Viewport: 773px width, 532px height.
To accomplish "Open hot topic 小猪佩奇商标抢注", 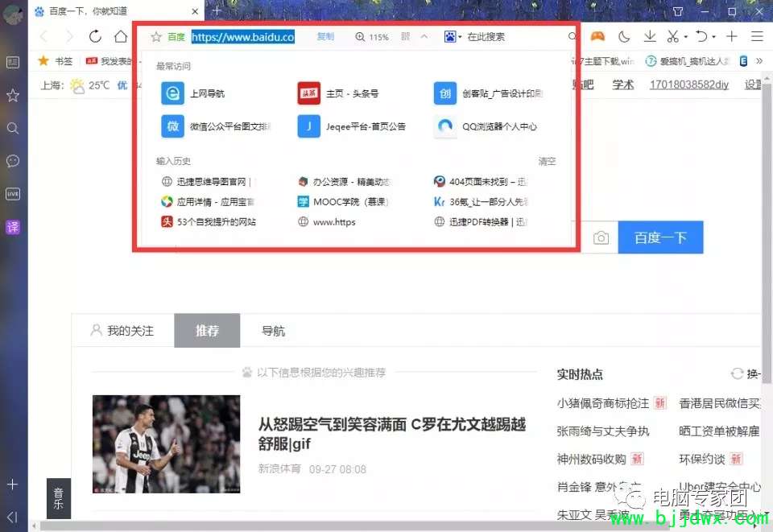I will tap(602, 403).
